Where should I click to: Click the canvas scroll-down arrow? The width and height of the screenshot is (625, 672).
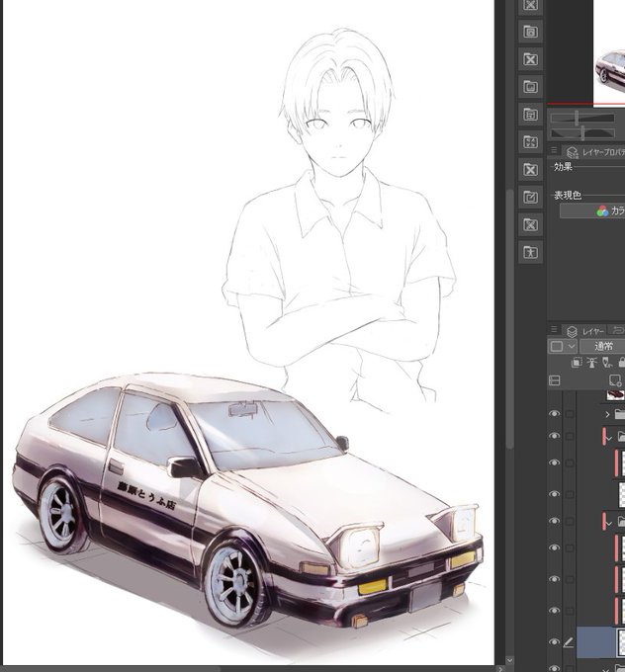point(509,660)
